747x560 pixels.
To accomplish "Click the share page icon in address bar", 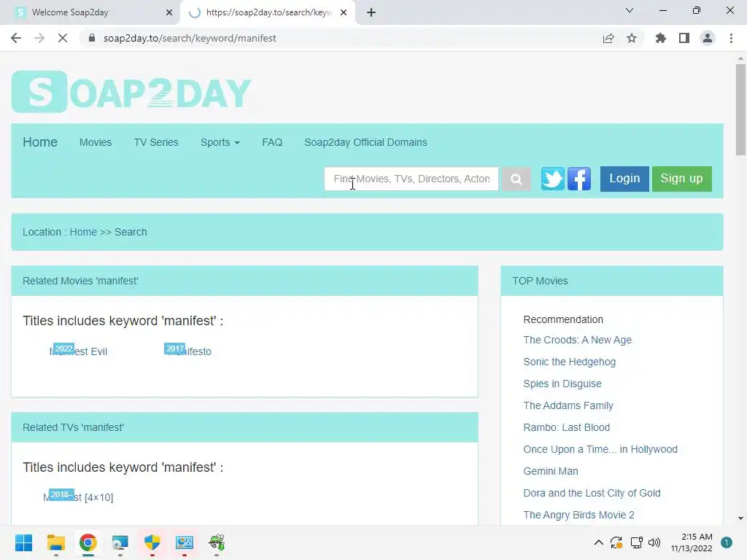I will tap(608, 38).
